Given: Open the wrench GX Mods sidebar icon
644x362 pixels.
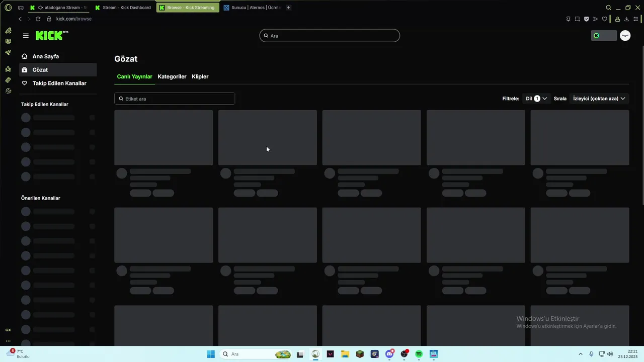Looking at the screenshot, I should point(8,91).
